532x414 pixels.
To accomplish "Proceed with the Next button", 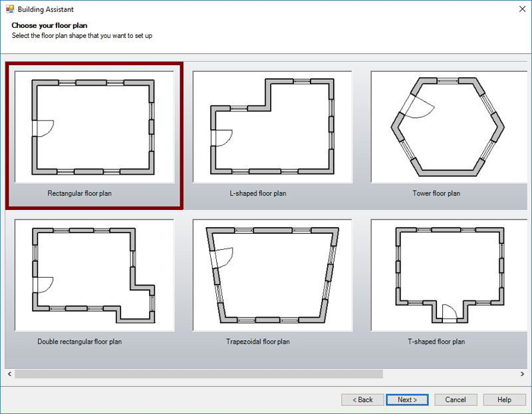I will 408,399.
